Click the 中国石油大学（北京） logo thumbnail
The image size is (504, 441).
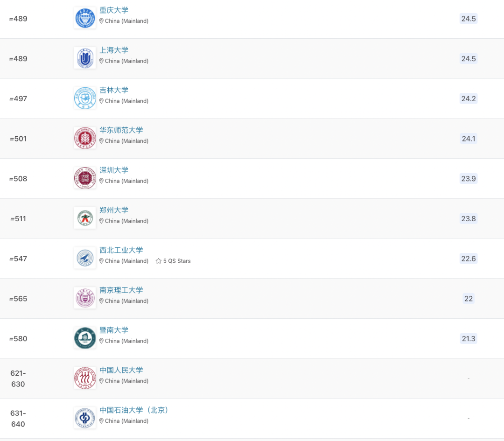(85, 418)
